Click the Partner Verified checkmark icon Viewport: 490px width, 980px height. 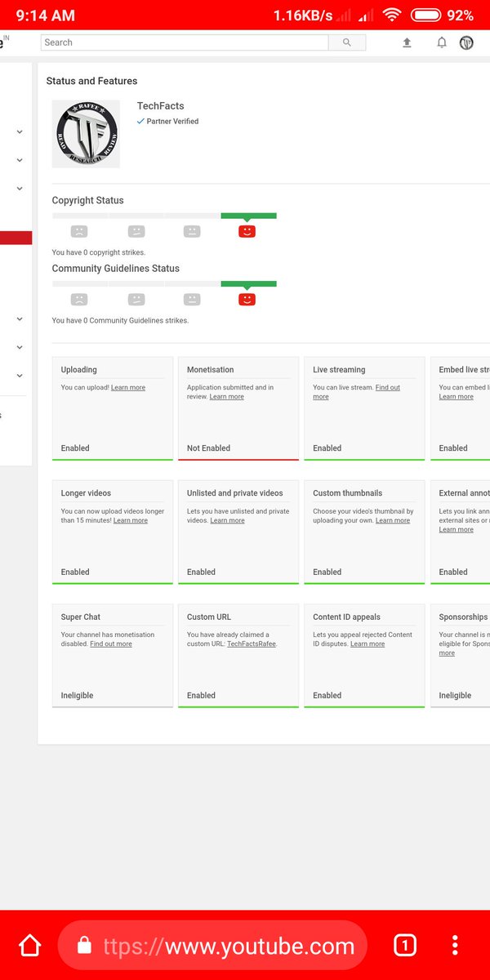pyautogui.click(x=140, y=121)
